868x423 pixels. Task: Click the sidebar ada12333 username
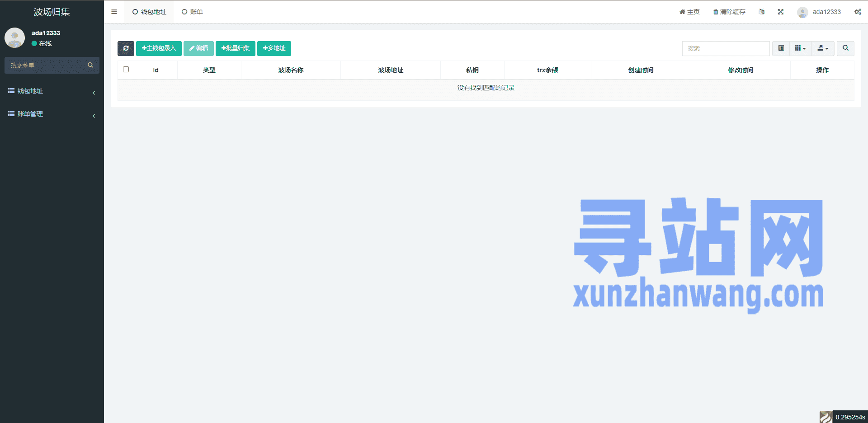point(46,33)
